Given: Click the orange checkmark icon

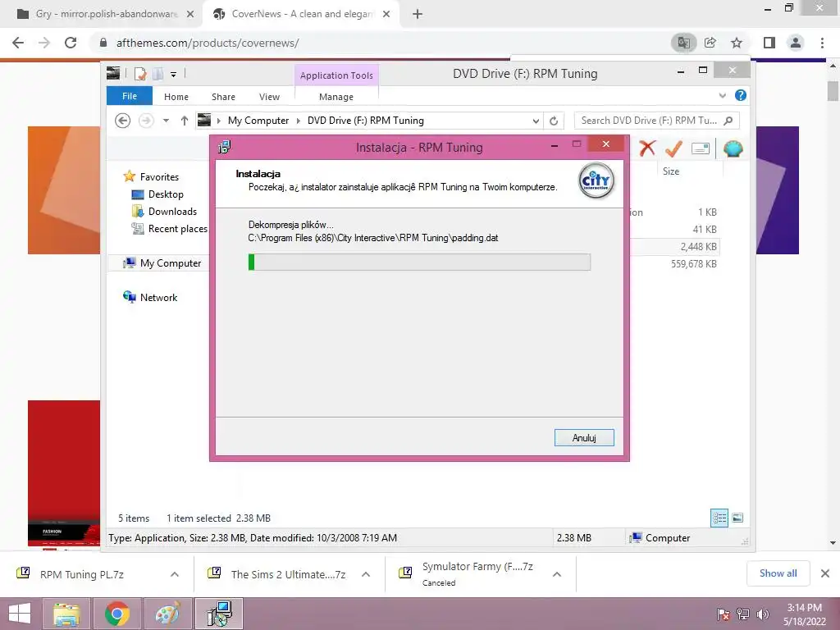Looking at the screenshot, I should click(673, 148).
